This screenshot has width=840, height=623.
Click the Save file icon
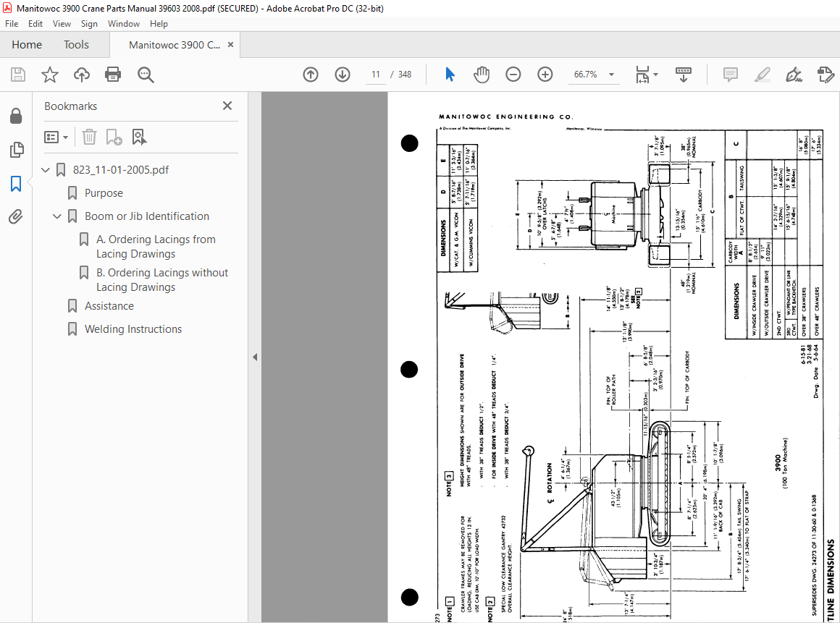[18, 75]
